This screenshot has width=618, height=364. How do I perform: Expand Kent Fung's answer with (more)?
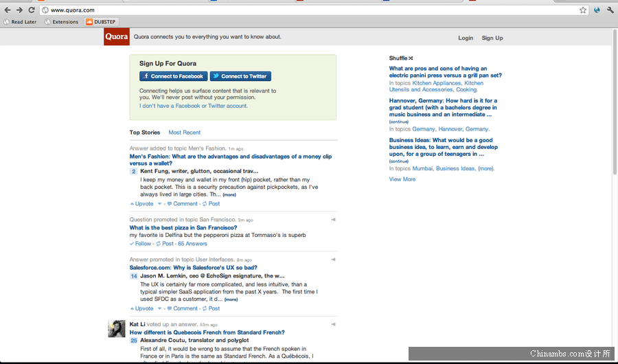coord(229,195)
